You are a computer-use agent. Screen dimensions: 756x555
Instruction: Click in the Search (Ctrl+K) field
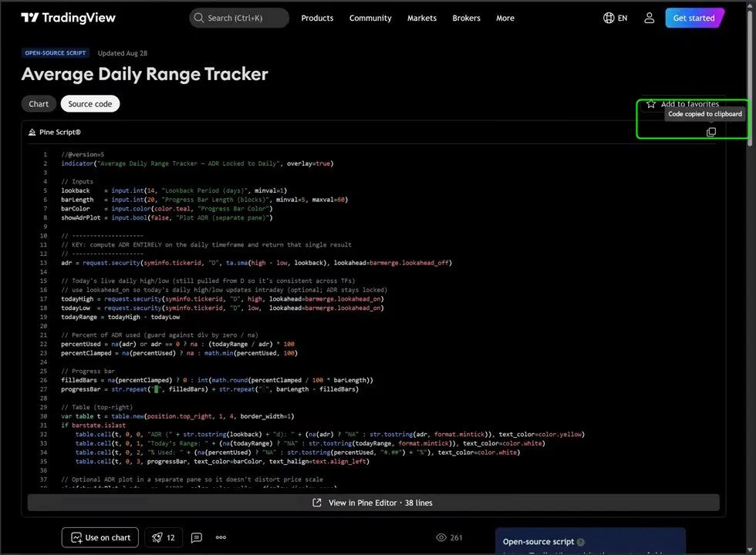point(239,18)
